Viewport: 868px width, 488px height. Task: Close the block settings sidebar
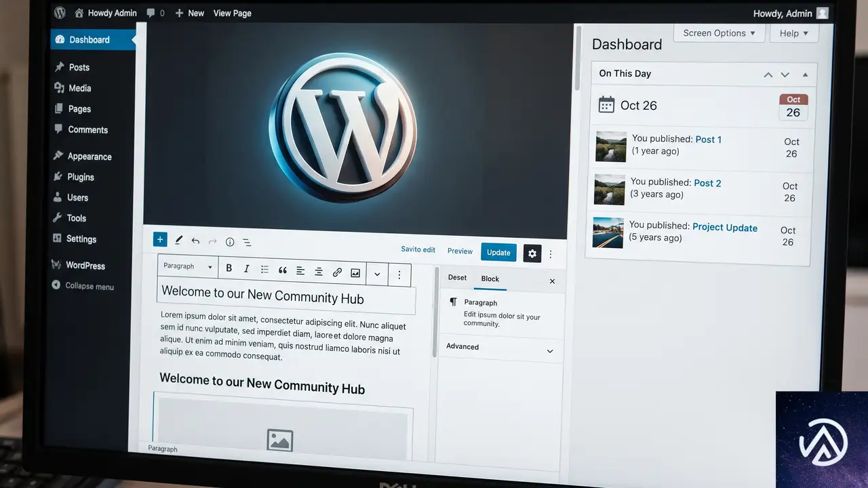point(552,281)
